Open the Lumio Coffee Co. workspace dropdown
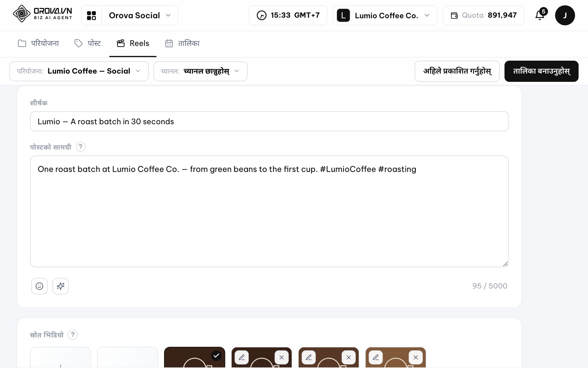 pyautogui.click(x=385, y=15)
